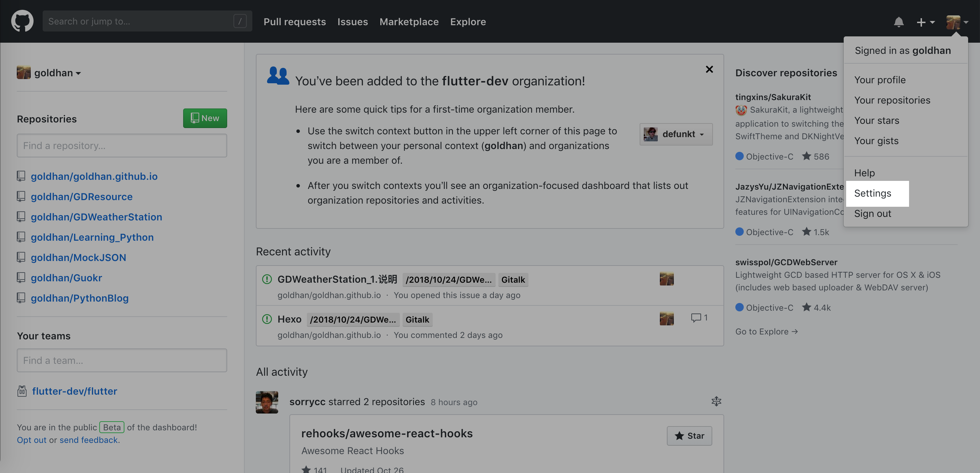Click repo icon beside goldhan/GDWeatherStation

21,217
